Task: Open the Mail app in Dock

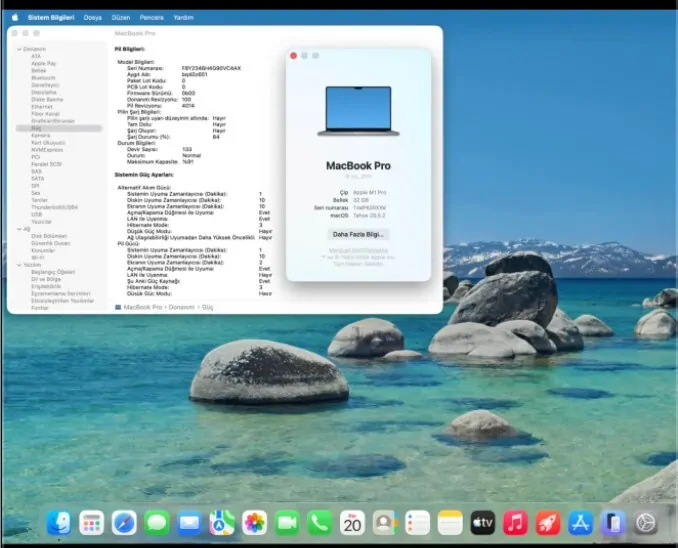Action: pos(189,523)
